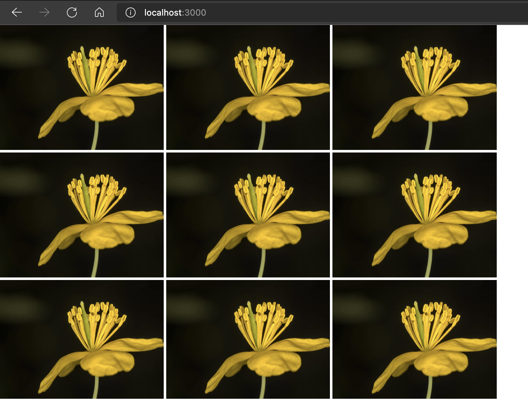Image resolution: width=528 pixels, height=420 pixels.
Task: Open the top-middle flower image
Action: coord(248,87)
